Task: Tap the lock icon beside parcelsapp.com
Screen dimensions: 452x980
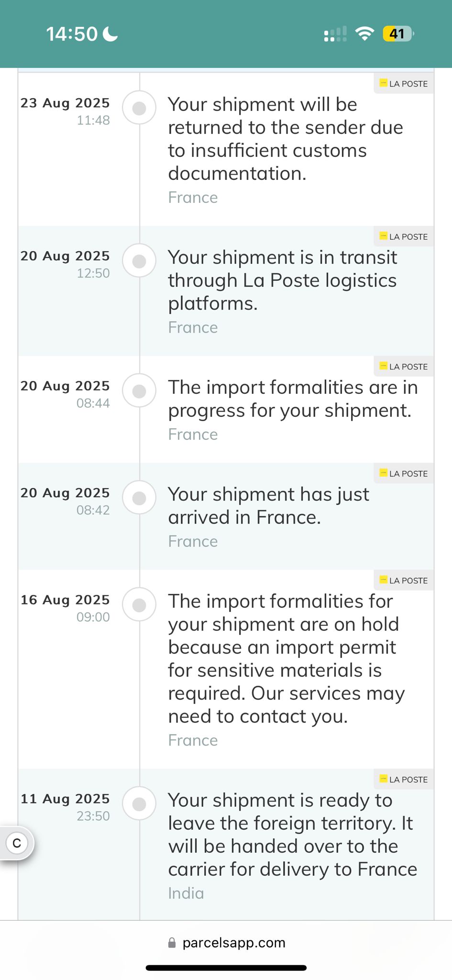Action: click(172, 943)
